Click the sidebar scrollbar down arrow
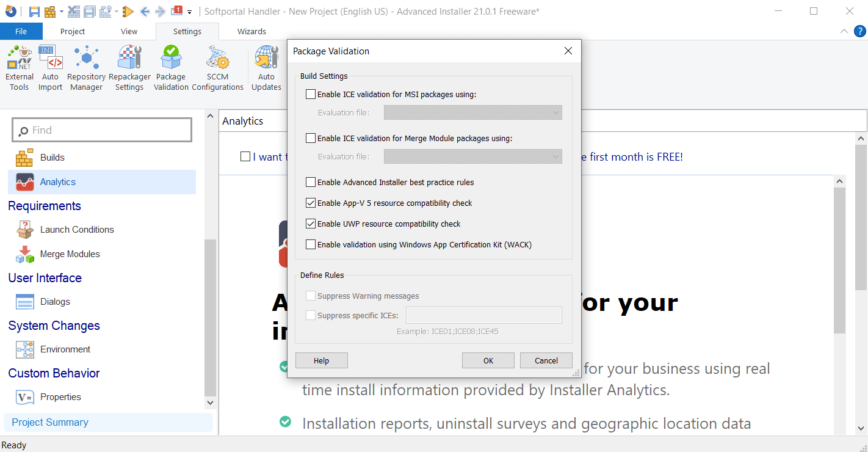Image resolution: width=868 pixels, height=452 pixels. click(211, 403)
